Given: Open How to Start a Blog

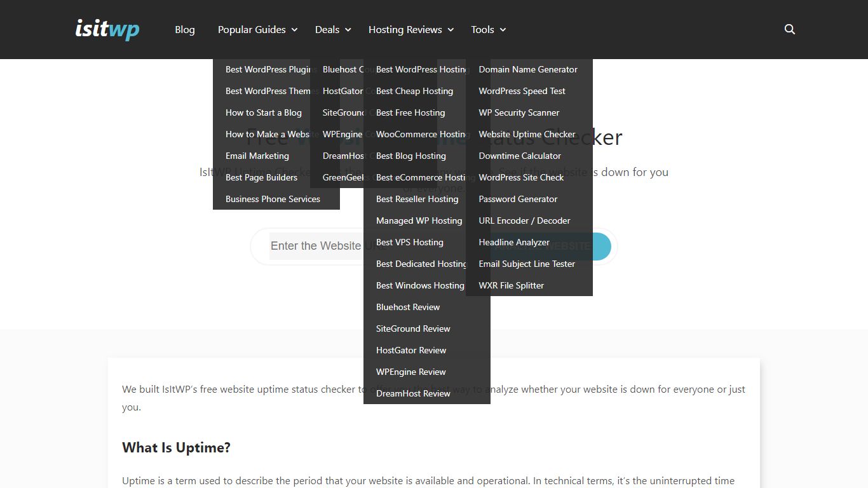Looking at the screenshot, I should [x=264, y=112].
